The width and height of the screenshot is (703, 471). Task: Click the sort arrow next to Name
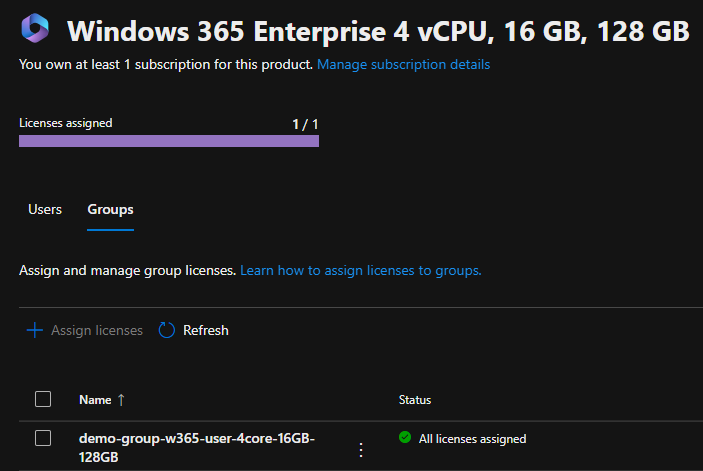pos(121,400)
